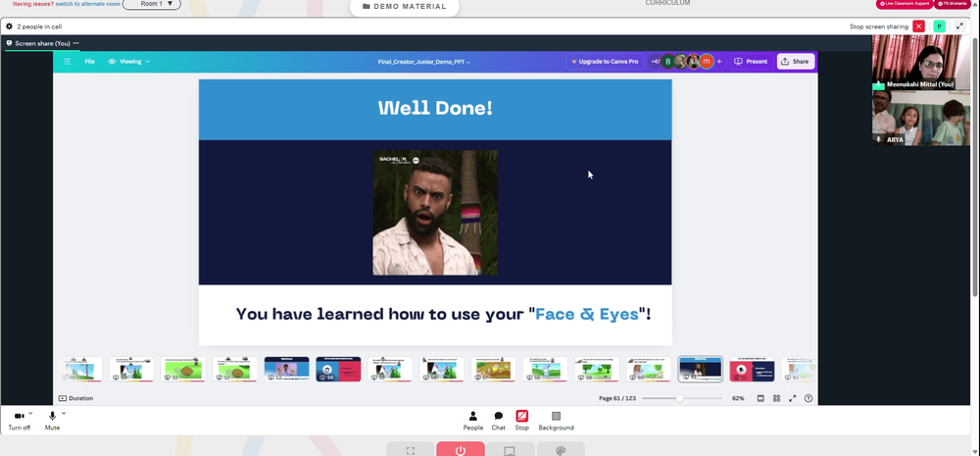Select slide thumbnail 52
Image resolution: width=980 pixels, height=456 pixels.
point(234,369)
